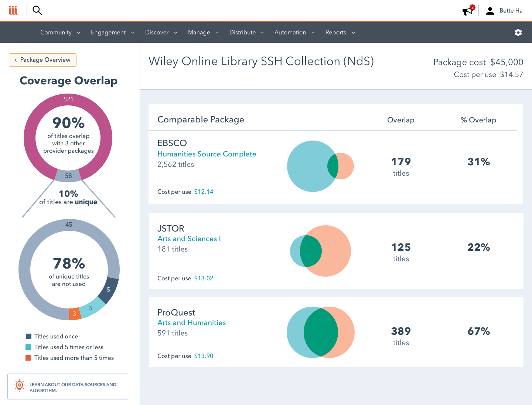The width and height of the screenshot is (532, 405).
Task: Open the Discover menu
Action: [157, 33]
